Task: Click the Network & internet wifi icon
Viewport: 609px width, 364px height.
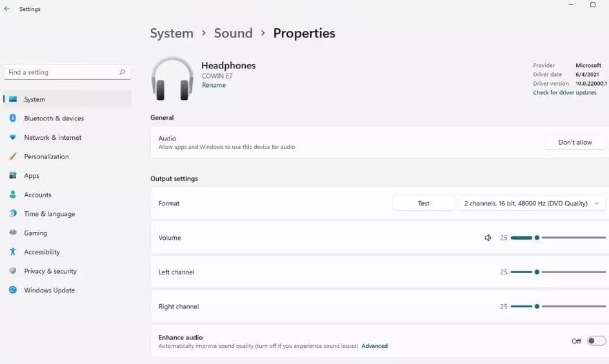Action: (12, 137)
